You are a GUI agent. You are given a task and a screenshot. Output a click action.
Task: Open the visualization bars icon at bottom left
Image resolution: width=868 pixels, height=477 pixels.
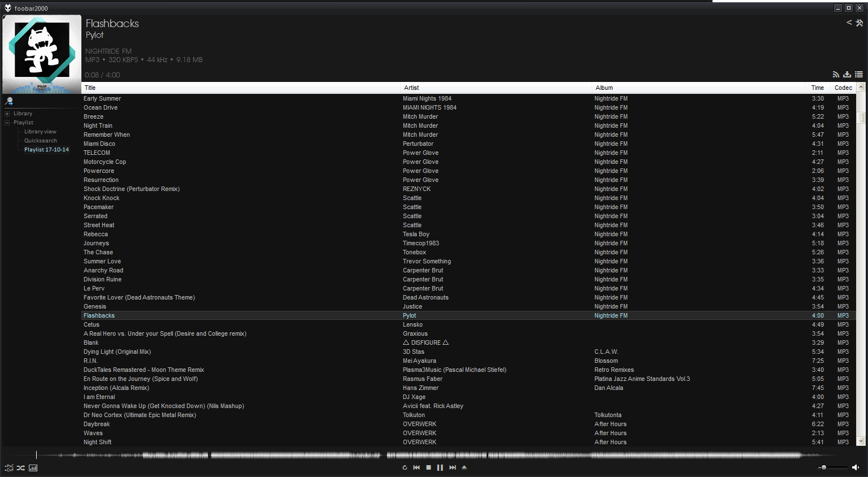click(33, 468)
